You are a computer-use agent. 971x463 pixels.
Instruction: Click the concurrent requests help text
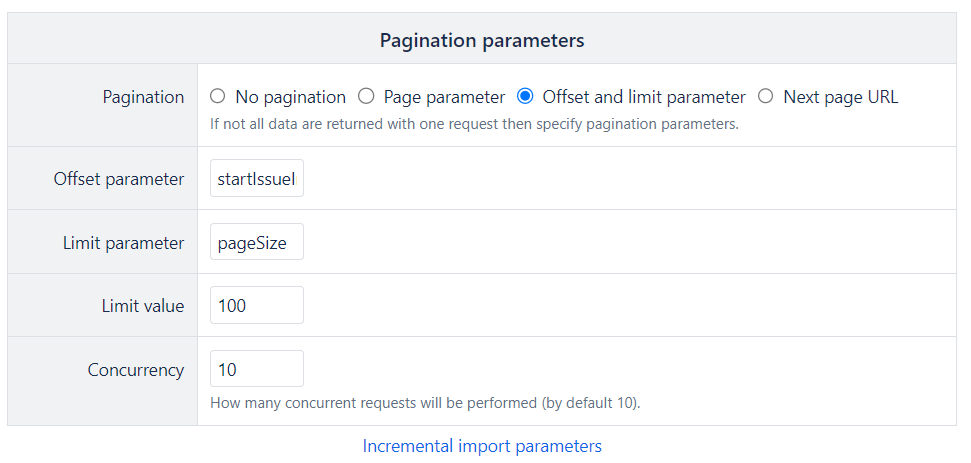pyautogui.click(x=424, y=404)
